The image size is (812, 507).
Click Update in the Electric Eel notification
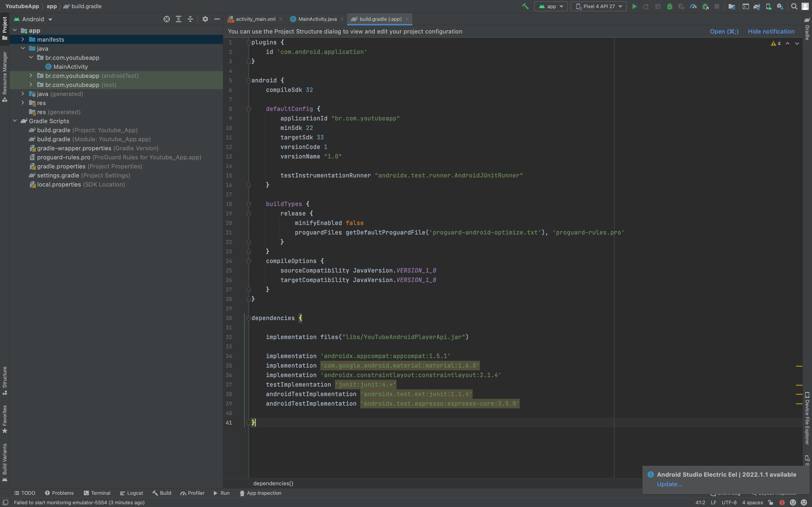tap(669, 484)
